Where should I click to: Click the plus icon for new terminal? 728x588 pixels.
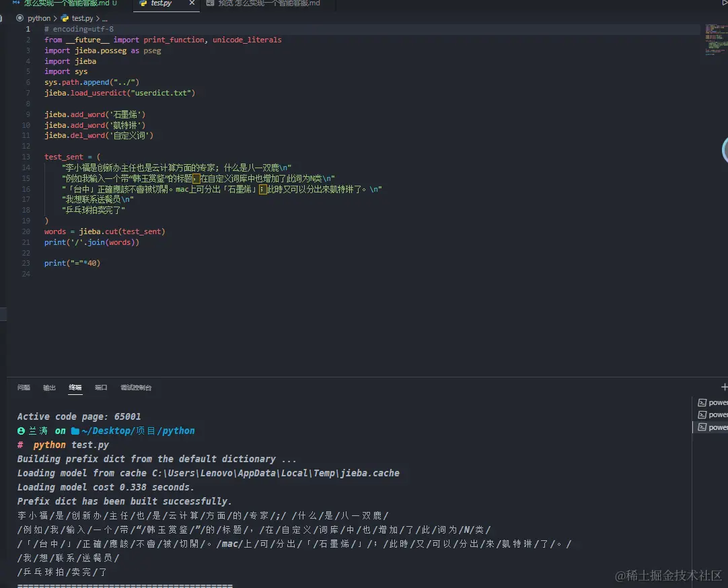click(x=724, y=387)
